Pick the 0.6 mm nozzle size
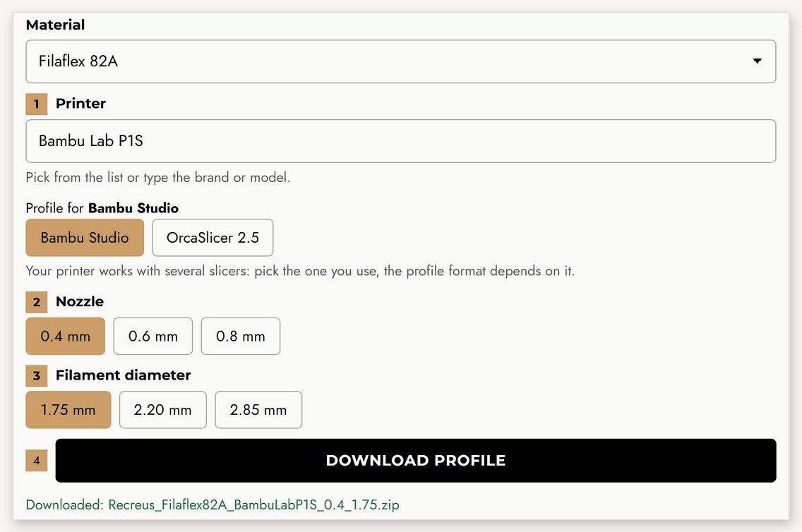The height and width of the screenshot is (532, 802). (x=153, y=337)
